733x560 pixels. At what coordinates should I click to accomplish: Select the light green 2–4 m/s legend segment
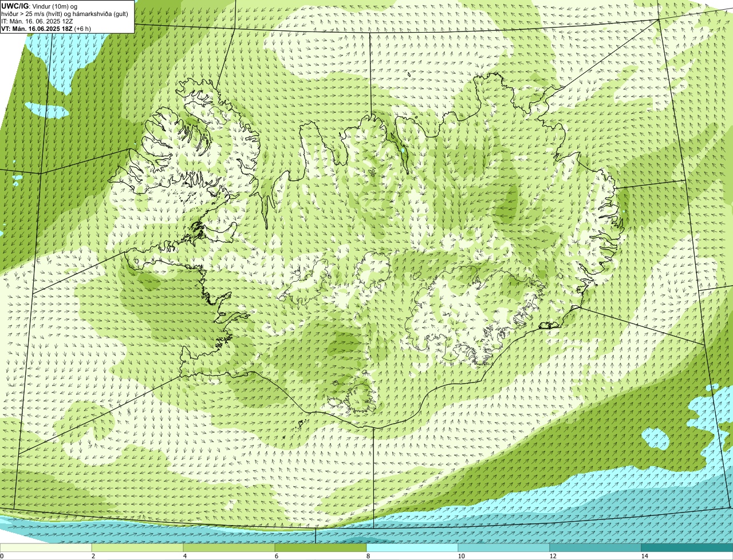click(137, 547)
